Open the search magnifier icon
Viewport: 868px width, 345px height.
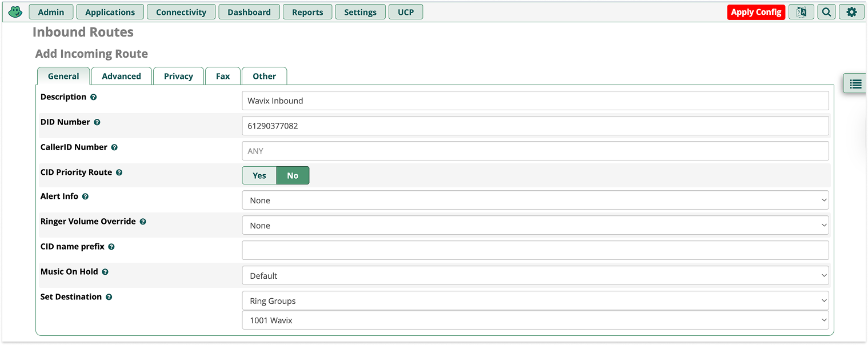coord(826,11)
